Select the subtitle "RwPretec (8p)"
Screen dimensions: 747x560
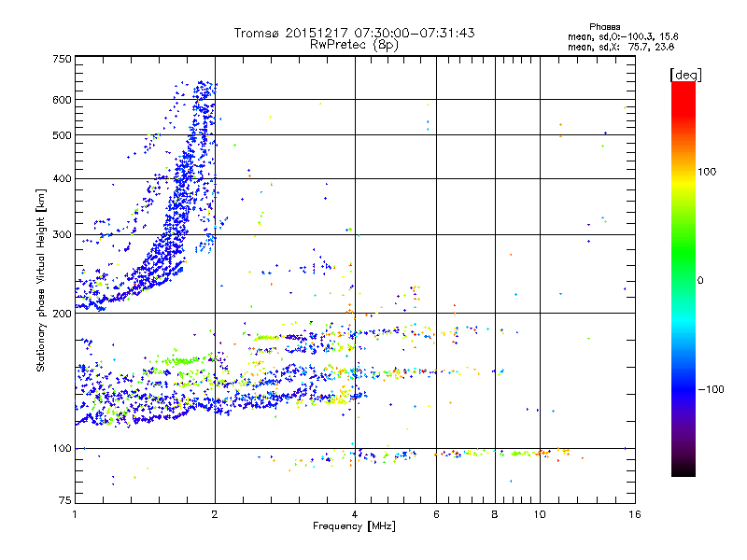coord(354,45)
